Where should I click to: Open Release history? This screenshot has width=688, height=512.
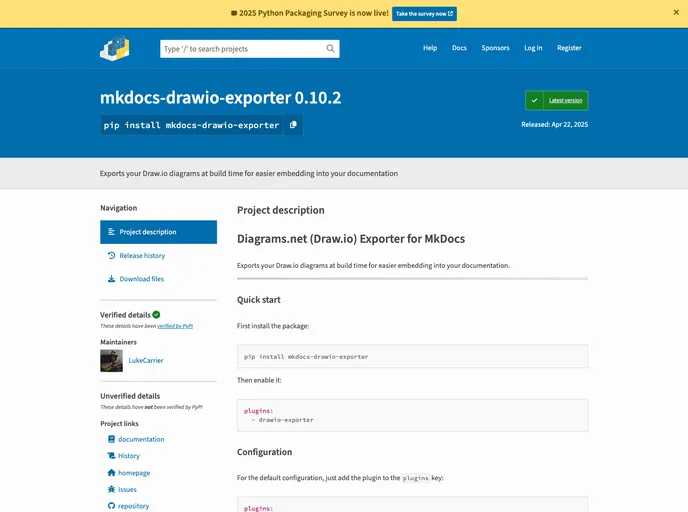[142, 255]
